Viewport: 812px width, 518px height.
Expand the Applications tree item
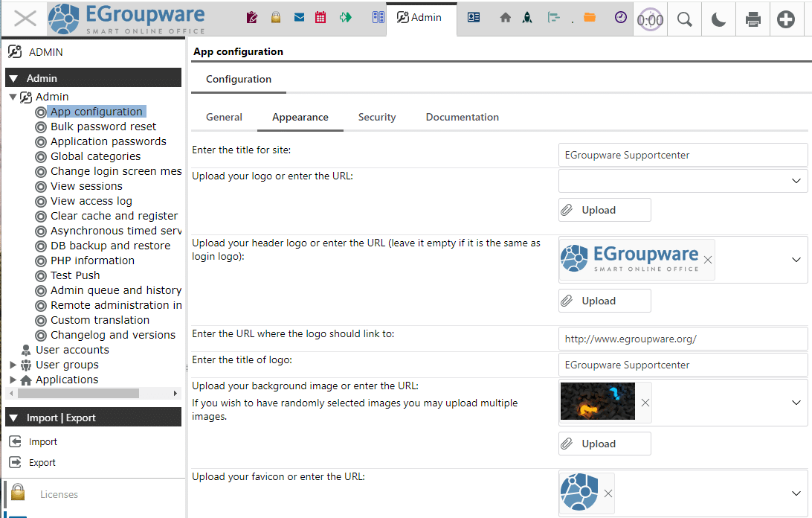pyautogui.click(x=12, y=380)
